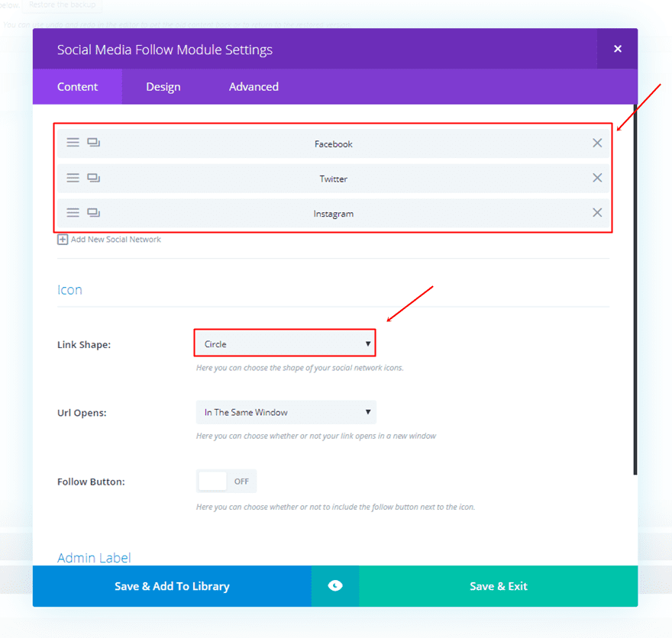Click the plus icon for new social network
The width and height of the screenshot is (672, 638).
pyautogui.click(x=63, y=240)
